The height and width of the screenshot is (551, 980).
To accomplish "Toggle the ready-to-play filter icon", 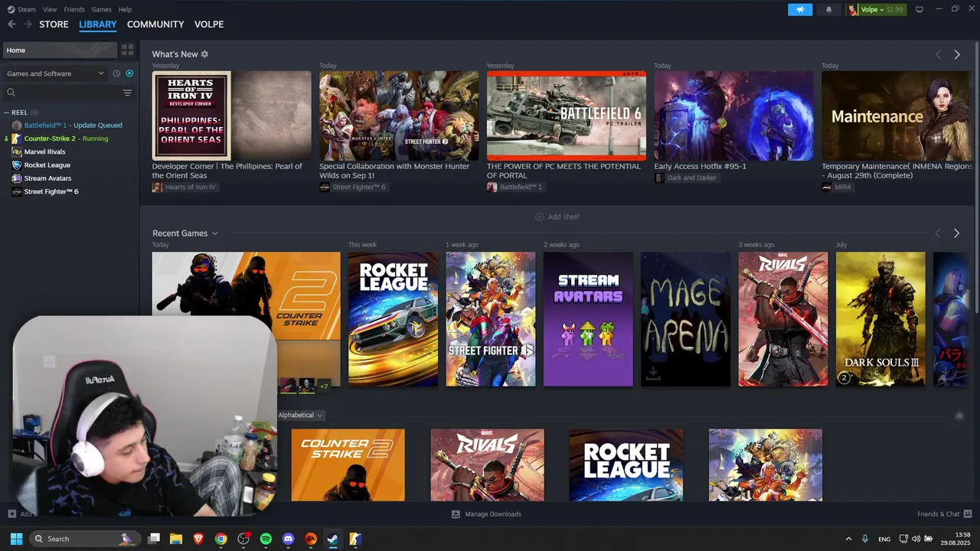I will [x=129, y=73].
